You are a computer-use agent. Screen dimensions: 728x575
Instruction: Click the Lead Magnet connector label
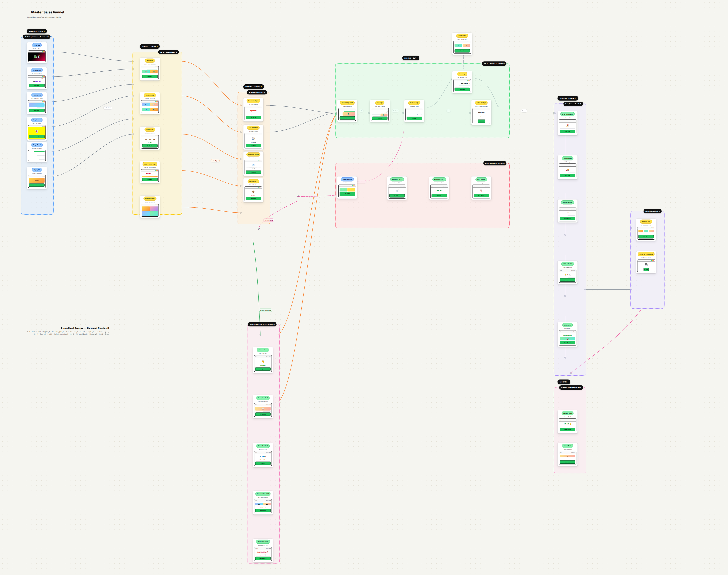tap(215, 161)
